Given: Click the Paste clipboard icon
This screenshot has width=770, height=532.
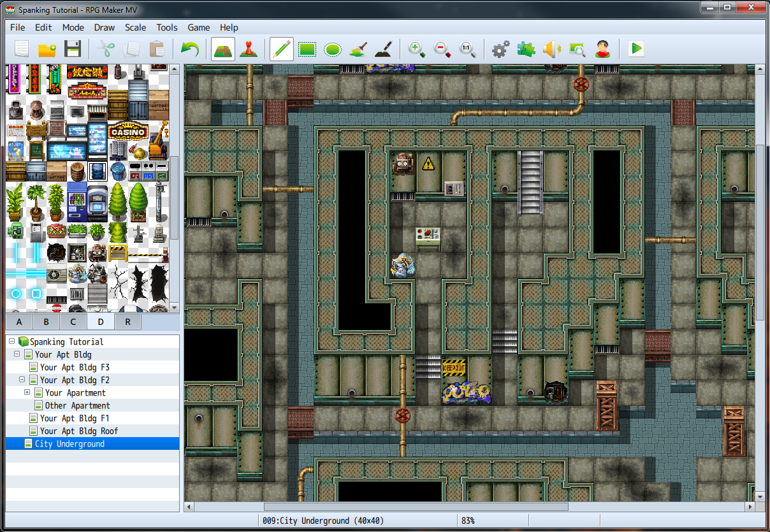Looking at the screenshot, I should (x=156, y=50).
